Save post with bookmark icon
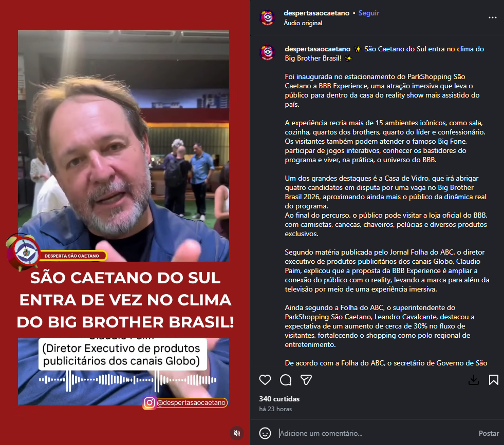 494,380
